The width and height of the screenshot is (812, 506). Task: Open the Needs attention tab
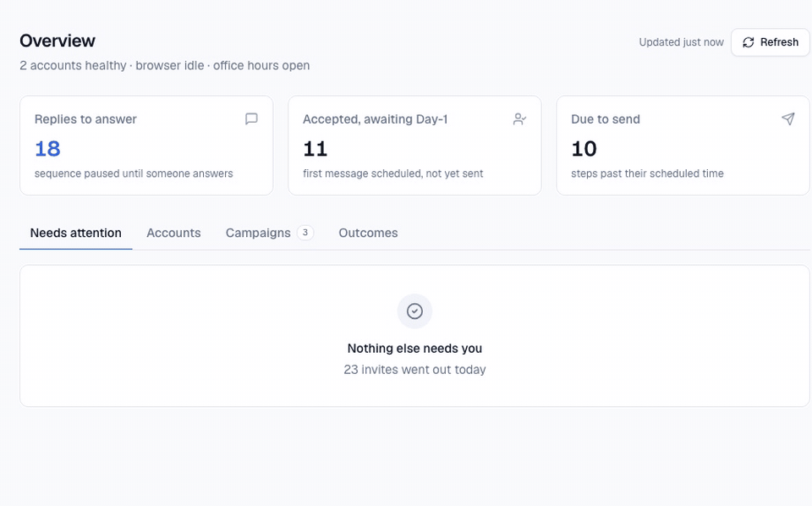(x=75, y=233)
